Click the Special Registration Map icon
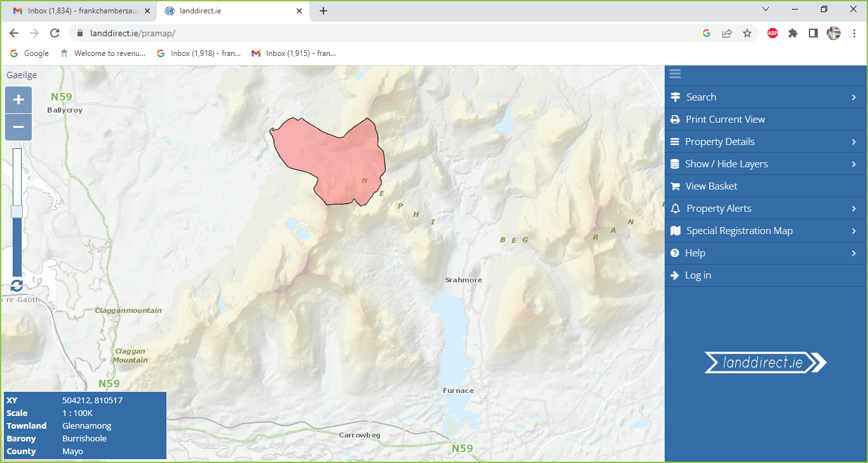The height and width of the screenshot is (463, 868). 675,231
